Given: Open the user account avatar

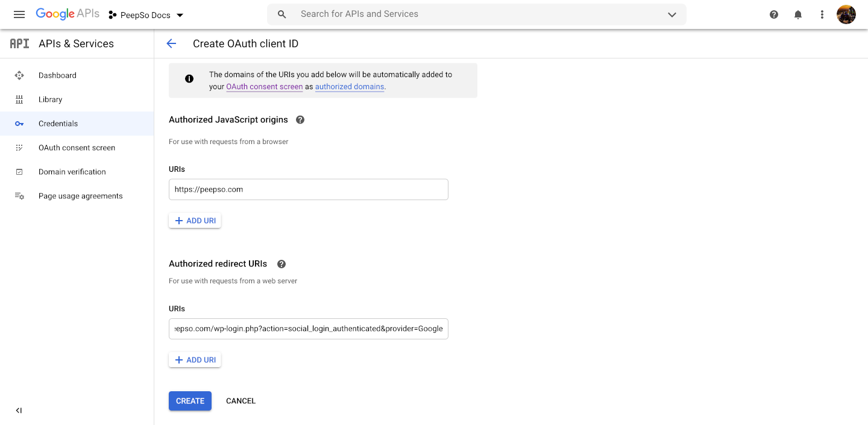Looking at the screenshot, I should point(846,14).
